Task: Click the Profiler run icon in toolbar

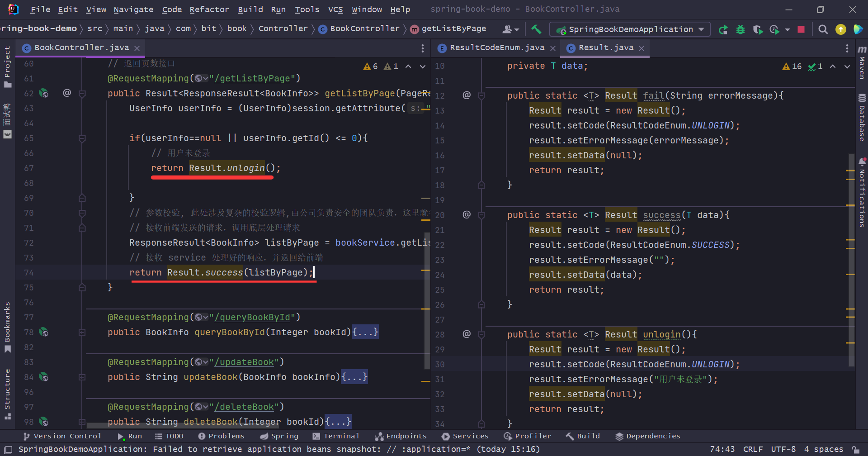Action: pyautogui.click(x=774, y=29)
